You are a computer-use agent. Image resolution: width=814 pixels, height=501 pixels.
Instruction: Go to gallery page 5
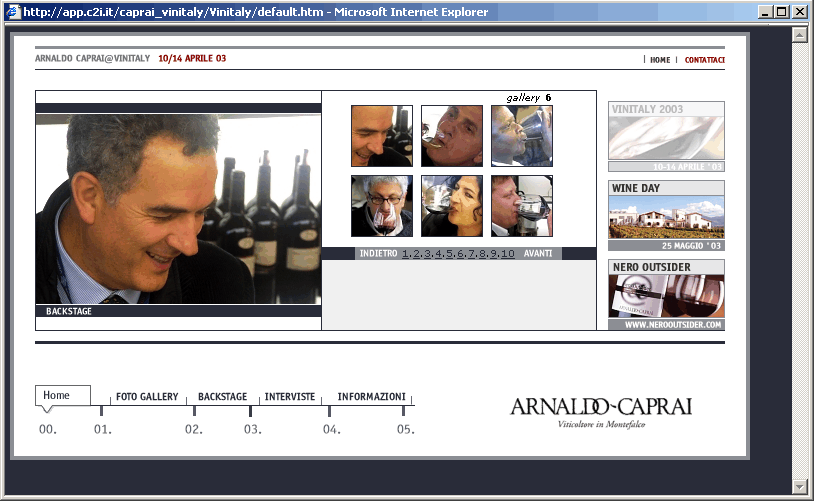coord(450,253)
